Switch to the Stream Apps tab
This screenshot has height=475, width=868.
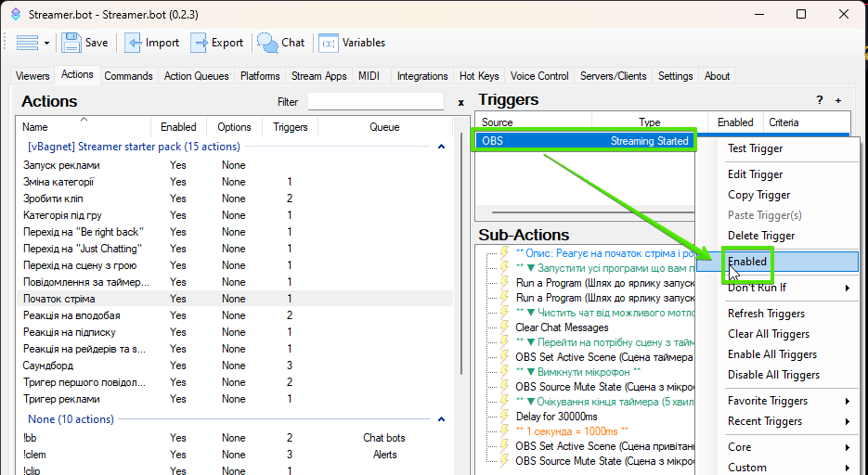coord(318,76)
